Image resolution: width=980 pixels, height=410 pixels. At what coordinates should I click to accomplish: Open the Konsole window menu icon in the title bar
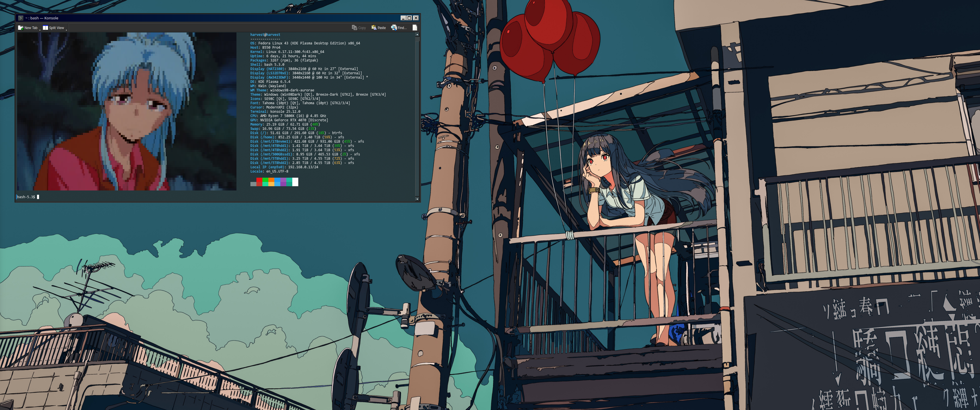[x=21, y=18]
